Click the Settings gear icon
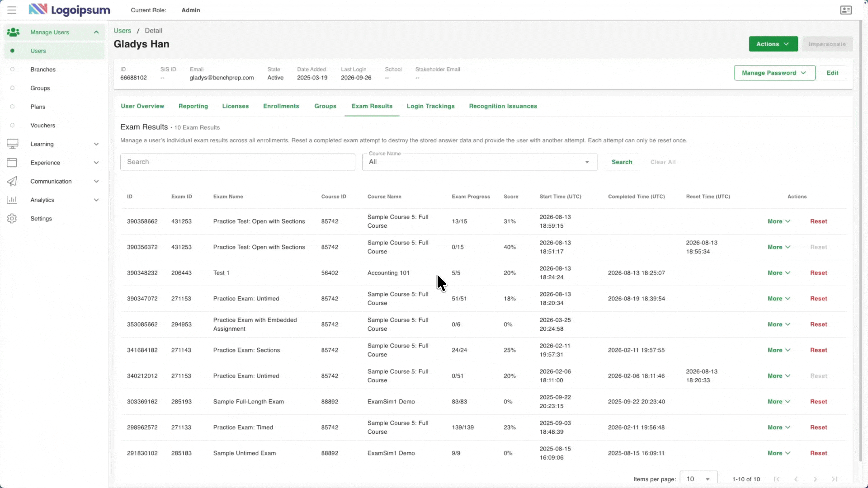 pyautogui.click(x=12, y=219)
